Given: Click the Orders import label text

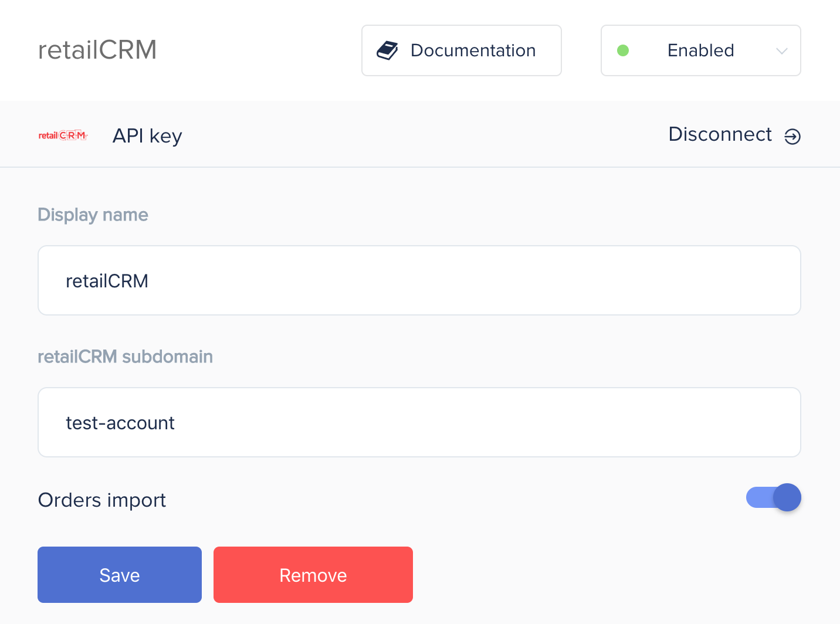Looking at the screenshot, I should (x=102, y=500).
